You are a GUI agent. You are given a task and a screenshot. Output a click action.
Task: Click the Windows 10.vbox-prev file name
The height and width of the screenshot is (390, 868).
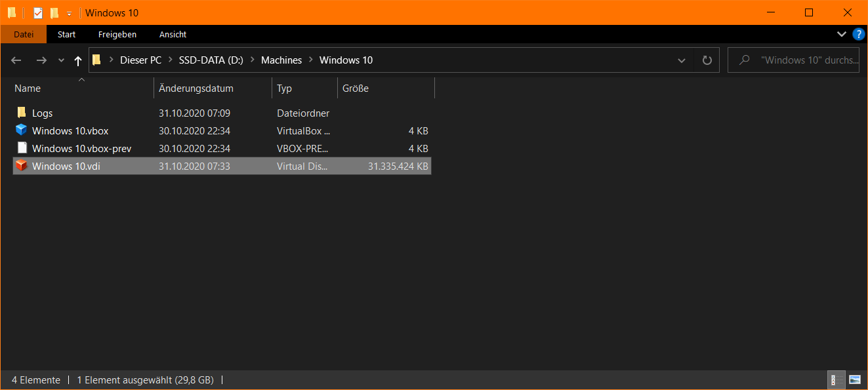(81, 149)
